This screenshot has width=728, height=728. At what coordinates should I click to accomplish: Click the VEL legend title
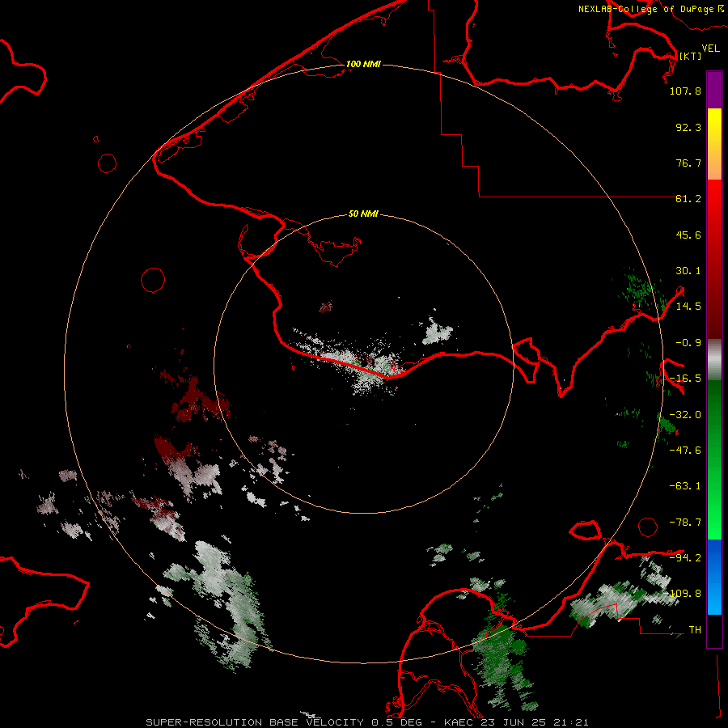click(710, 49)
